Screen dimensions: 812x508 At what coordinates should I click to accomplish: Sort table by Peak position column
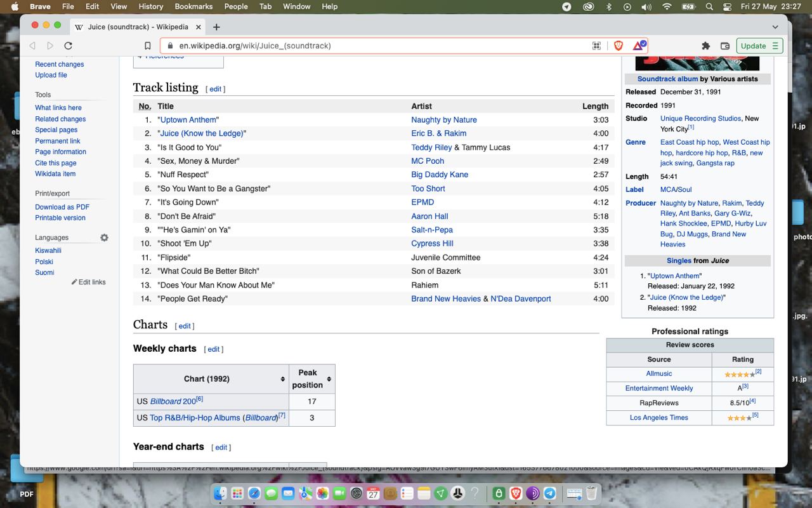tap(329, 379)
